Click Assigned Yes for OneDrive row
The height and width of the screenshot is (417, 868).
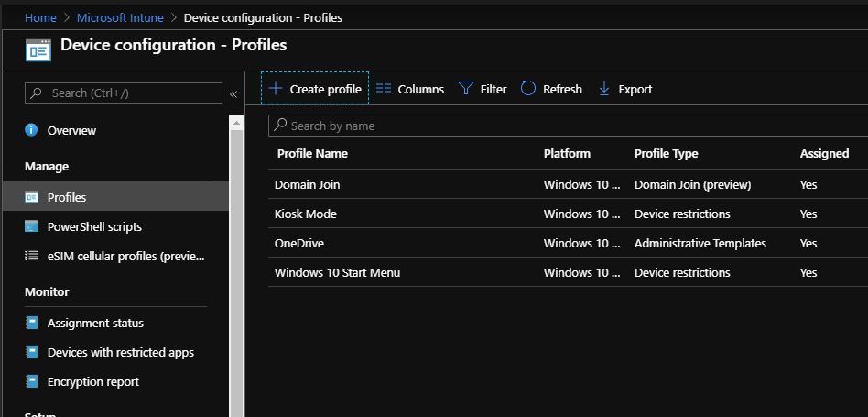pyautogui.click(x=808, y=243)
